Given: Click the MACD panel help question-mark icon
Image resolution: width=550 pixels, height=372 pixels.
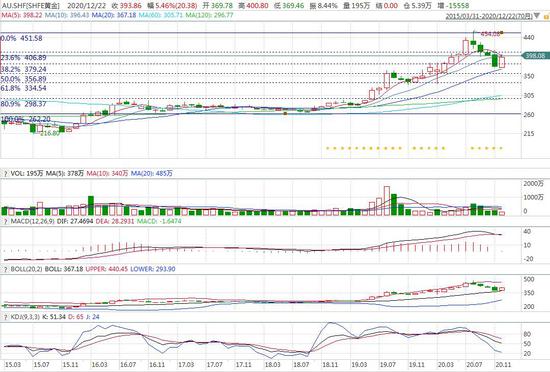Looking at the screenshot, I should point(5,222).
